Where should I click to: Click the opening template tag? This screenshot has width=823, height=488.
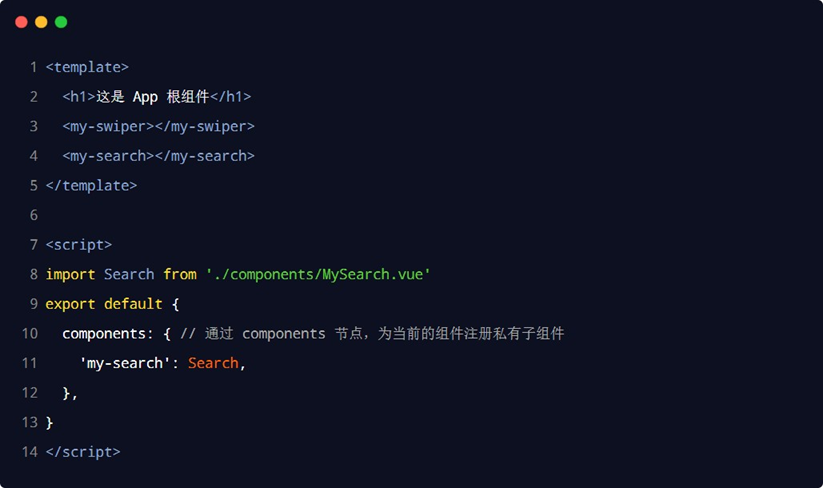coord(87,68)
